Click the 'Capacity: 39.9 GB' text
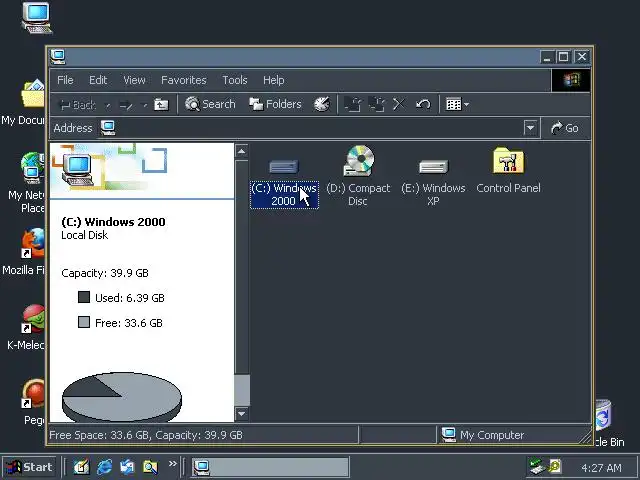This screenshot has width=640, height=480. (105, 273)
